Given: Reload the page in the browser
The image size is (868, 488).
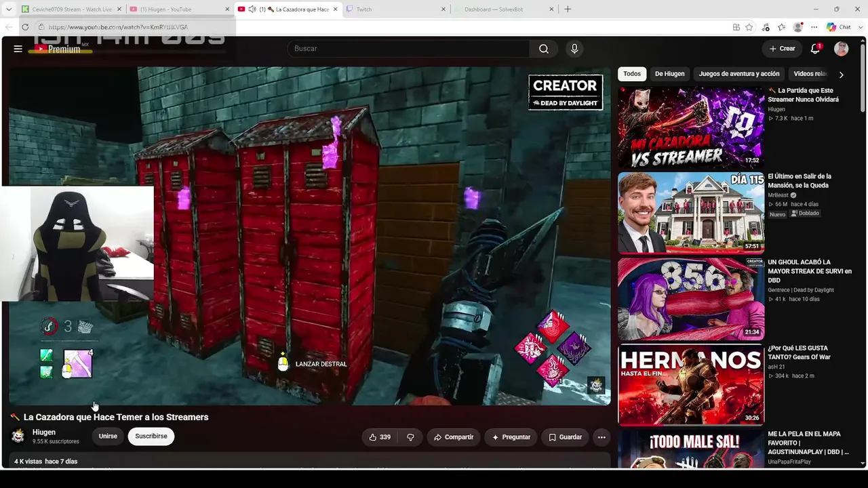Looking at the screenshot, I should [x=25, y=27].
